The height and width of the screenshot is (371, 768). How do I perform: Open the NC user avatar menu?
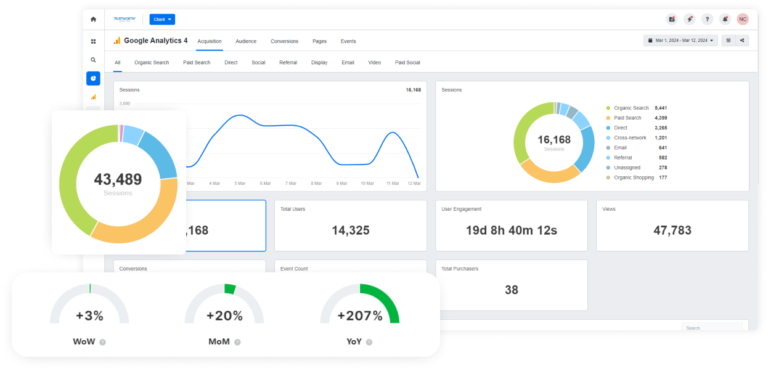point(743,19)
